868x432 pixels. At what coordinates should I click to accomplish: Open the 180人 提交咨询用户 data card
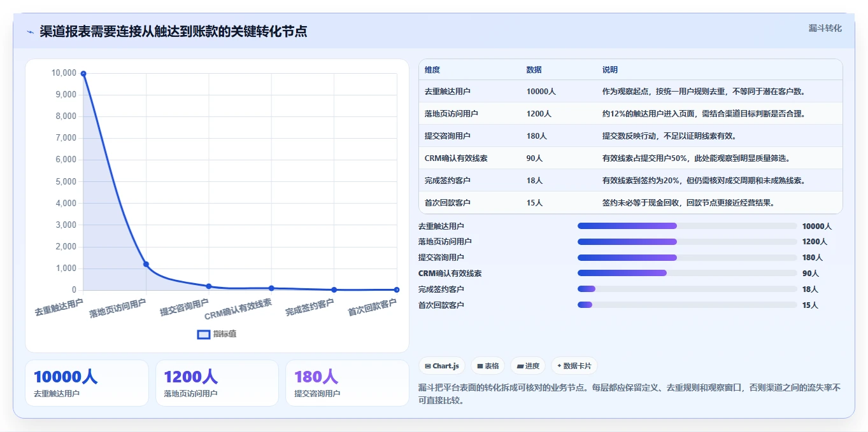tap(347, 383)
